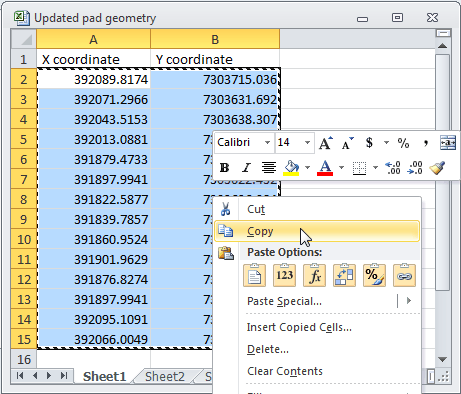
Task: Apply Accounting Number Format dollar icon
Action: click(369, 143)
